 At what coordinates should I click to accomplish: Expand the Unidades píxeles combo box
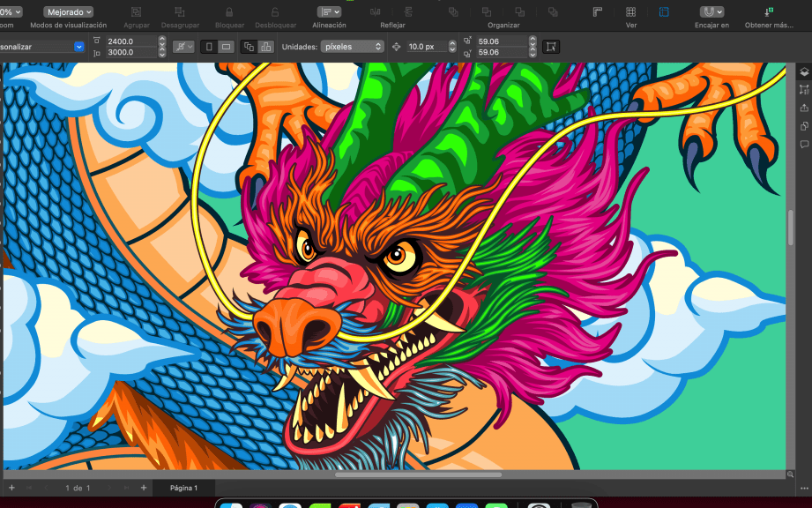352,46
